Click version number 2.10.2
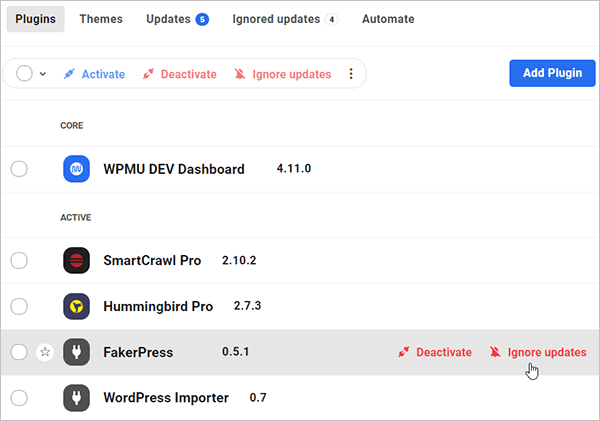The image size is (600, 421). point(239,261)
